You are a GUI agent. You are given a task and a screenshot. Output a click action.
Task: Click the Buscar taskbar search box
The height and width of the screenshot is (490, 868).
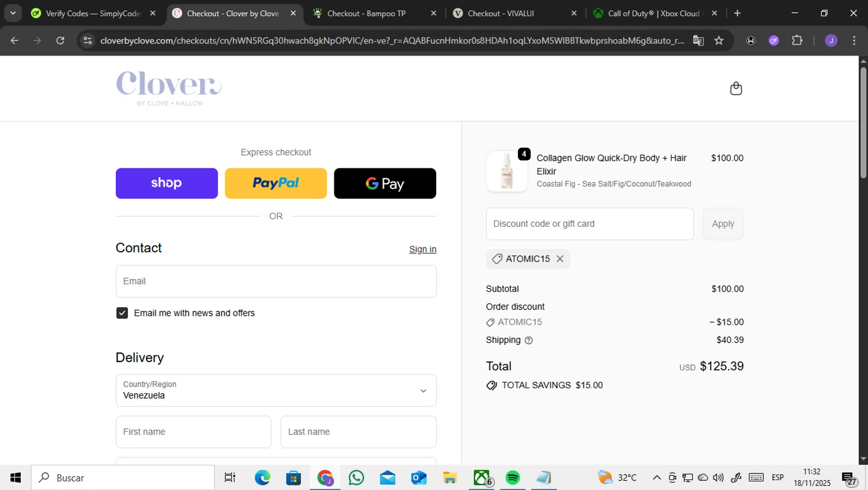click(x=123, y=477)
